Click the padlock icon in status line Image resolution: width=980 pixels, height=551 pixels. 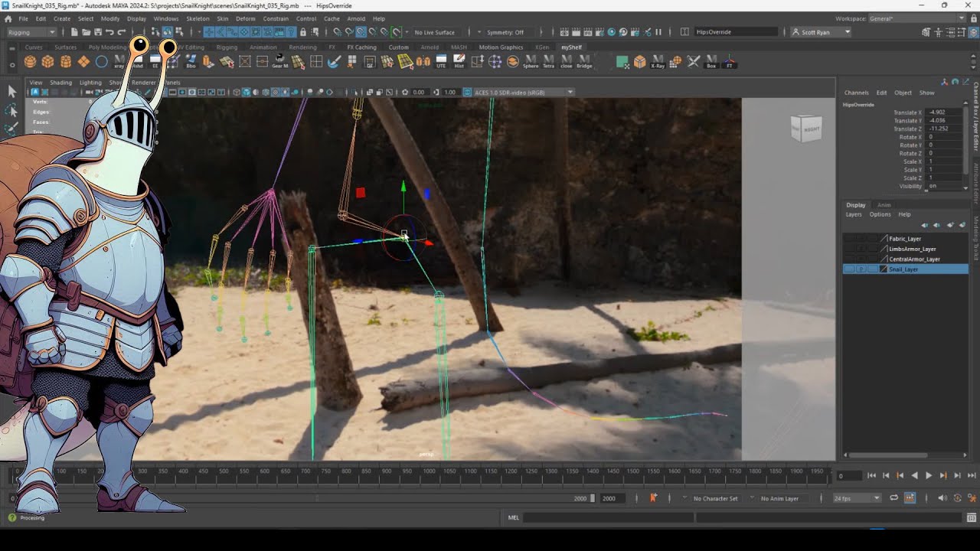pyautogui.click(x=303, y=32)
